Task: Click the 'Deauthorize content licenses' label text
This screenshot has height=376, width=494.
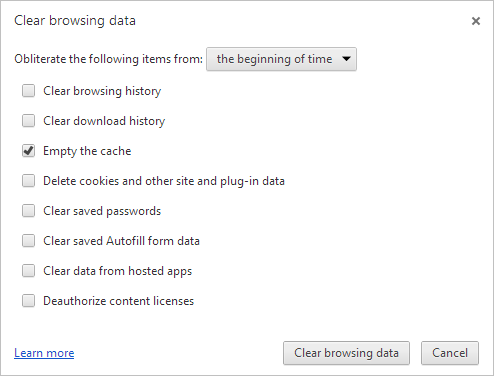Action: tap(119, 301)
